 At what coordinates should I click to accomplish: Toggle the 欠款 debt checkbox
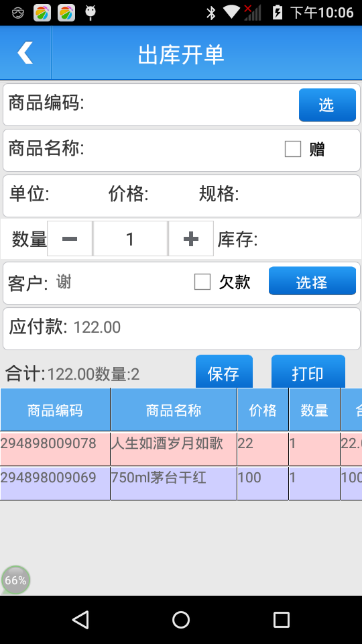(x=202, y=282)
